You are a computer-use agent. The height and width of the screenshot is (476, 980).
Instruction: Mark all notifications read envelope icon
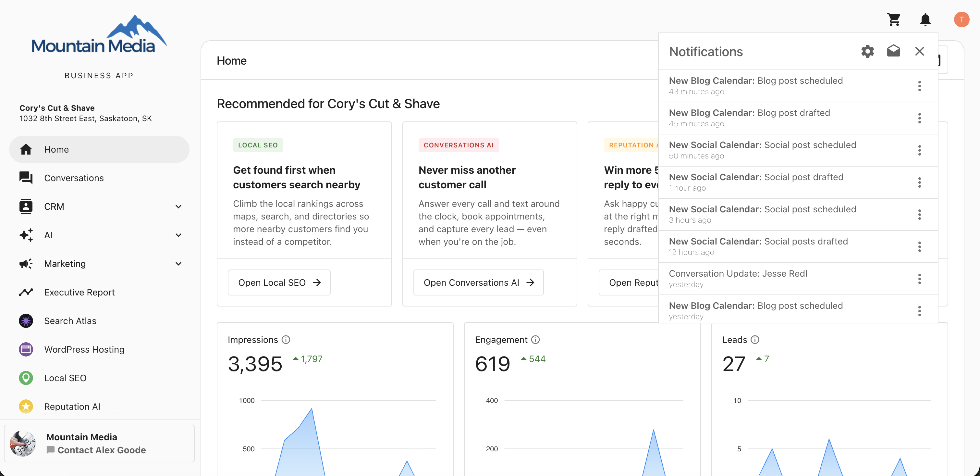[893, 51]
